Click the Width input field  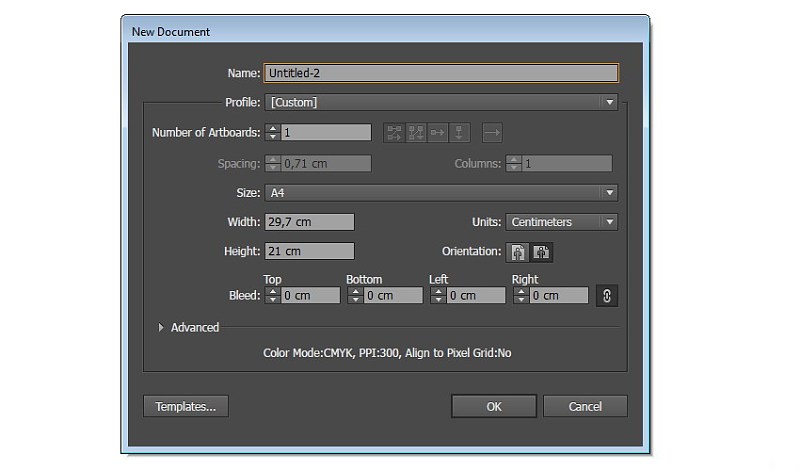(x=309, y=222)
